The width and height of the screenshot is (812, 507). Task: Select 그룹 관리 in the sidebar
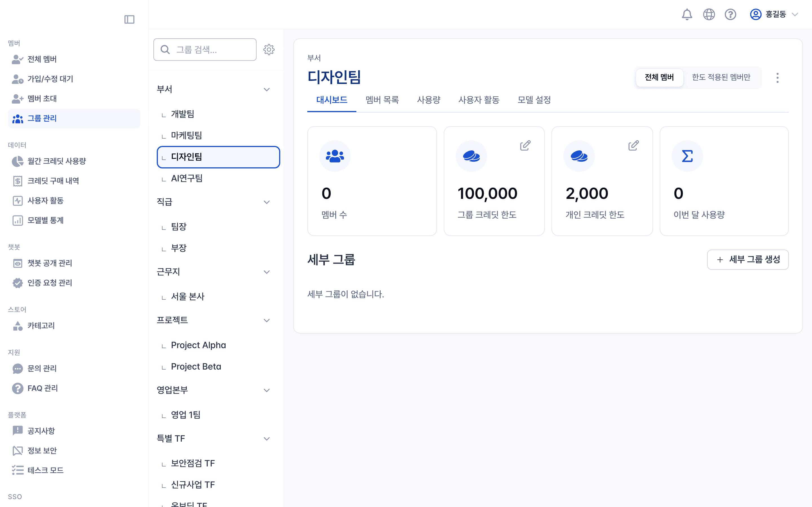42,118
